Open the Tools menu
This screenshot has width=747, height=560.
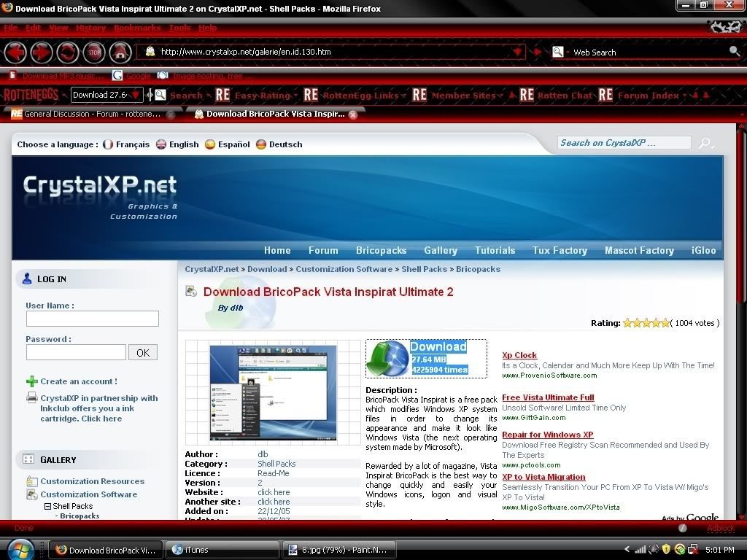[x=179, y=28]
